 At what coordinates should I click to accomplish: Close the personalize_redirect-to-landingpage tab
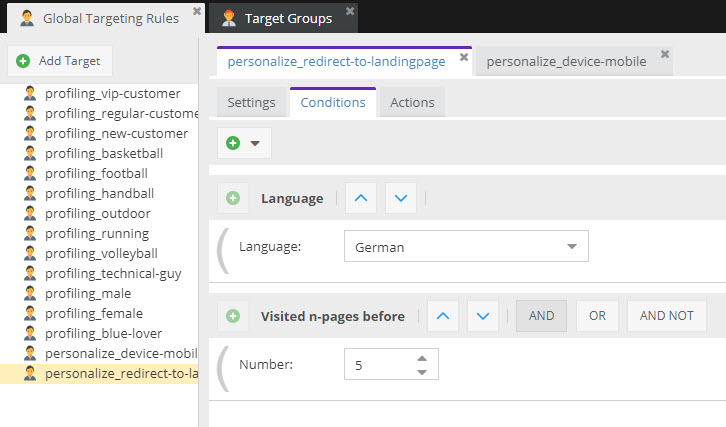463,57
